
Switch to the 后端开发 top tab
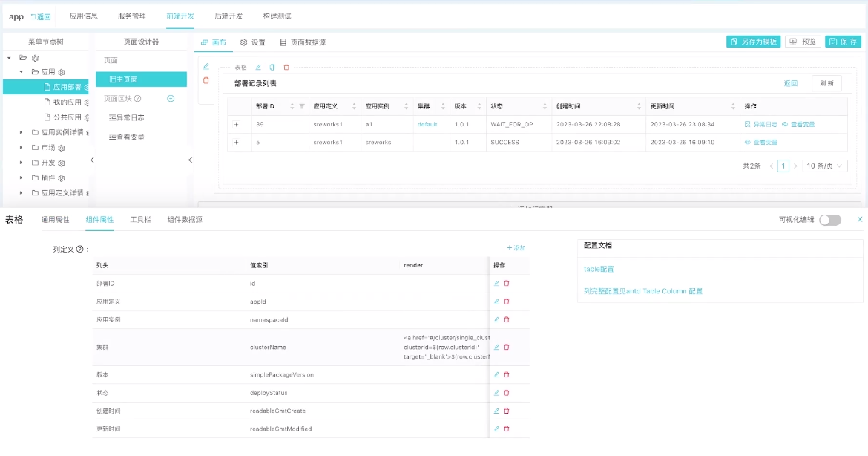tap(228, 16)
